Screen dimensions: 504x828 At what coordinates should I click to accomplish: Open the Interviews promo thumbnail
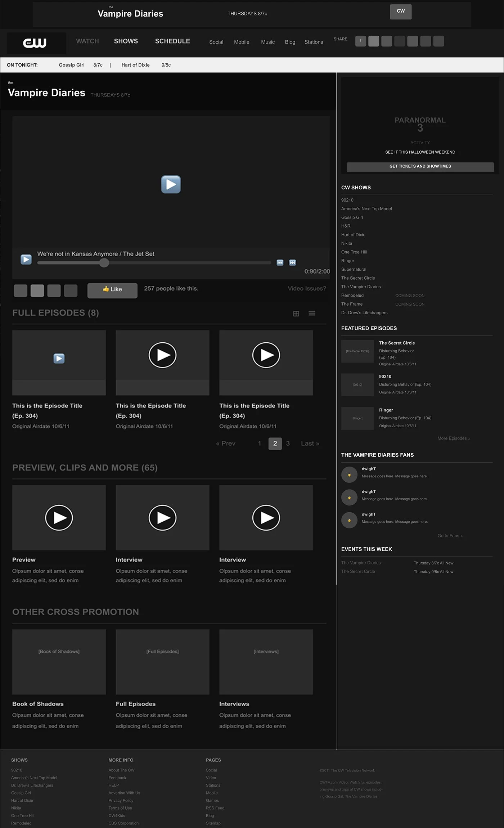pyautogui.click(x=266, y=662)
